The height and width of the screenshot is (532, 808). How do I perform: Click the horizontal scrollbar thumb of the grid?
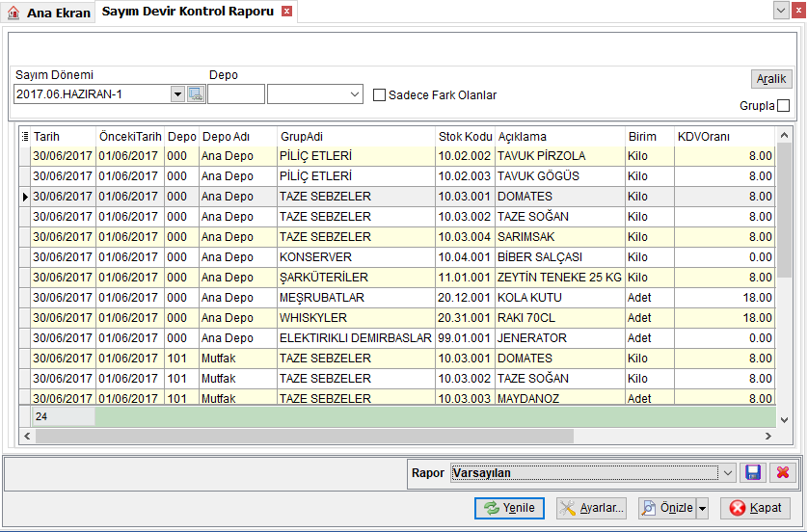tap(304, 437)
